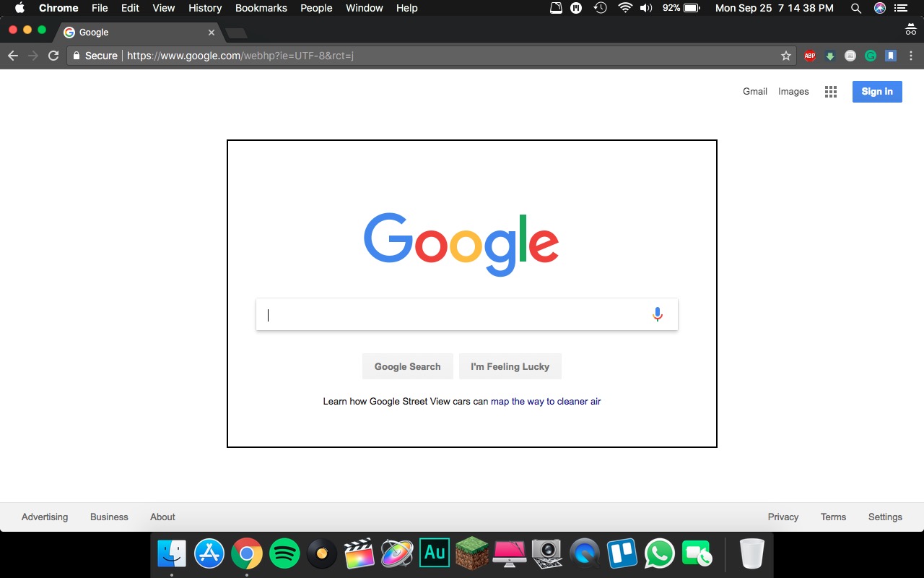Launch WhatsApp from the Dock

659,552
